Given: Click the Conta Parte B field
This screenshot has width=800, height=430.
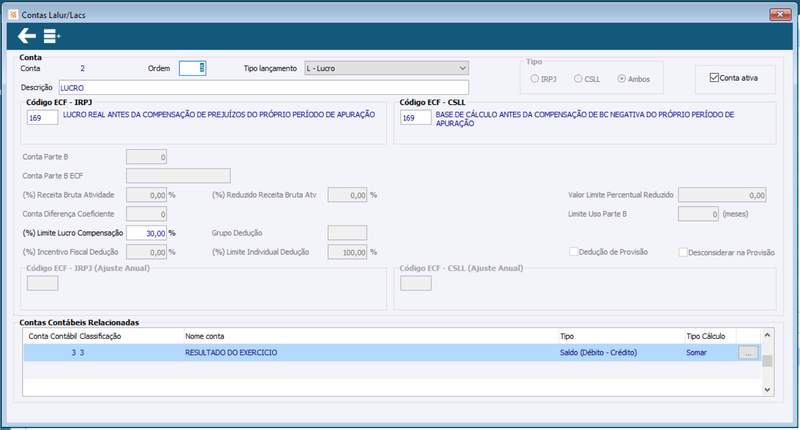Looking at the screenshot, I should click(x=146, y=157).
